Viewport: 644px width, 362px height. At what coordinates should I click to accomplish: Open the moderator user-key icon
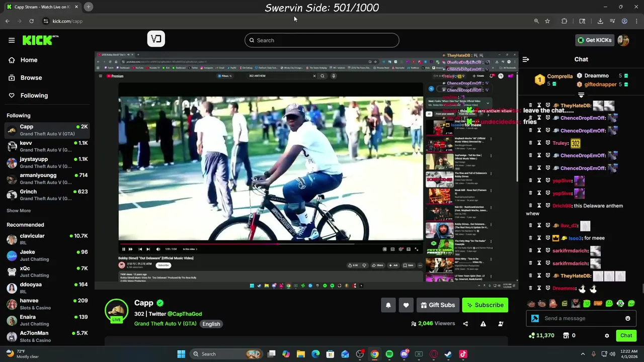[501, 324]
